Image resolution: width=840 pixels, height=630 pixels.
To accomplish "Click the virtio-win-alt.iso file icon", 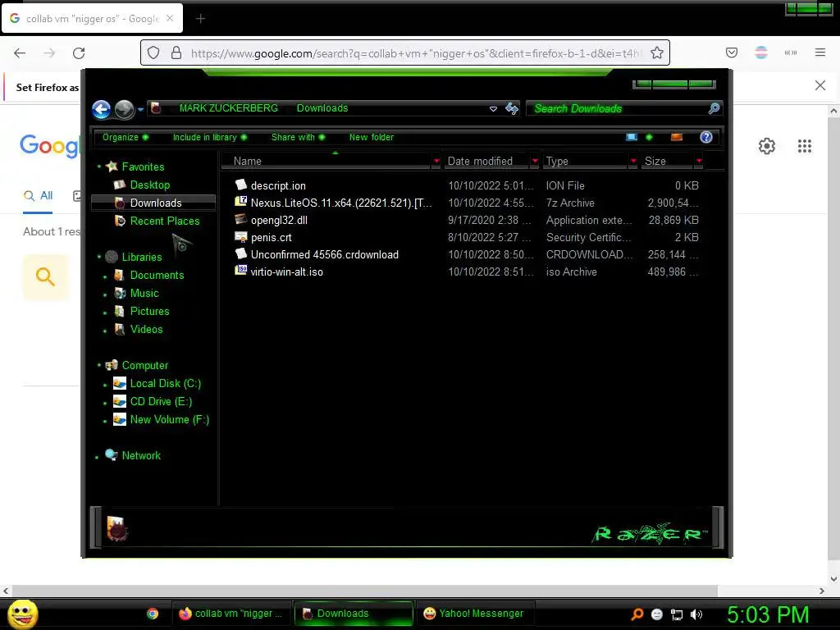I will pos(241,271).
